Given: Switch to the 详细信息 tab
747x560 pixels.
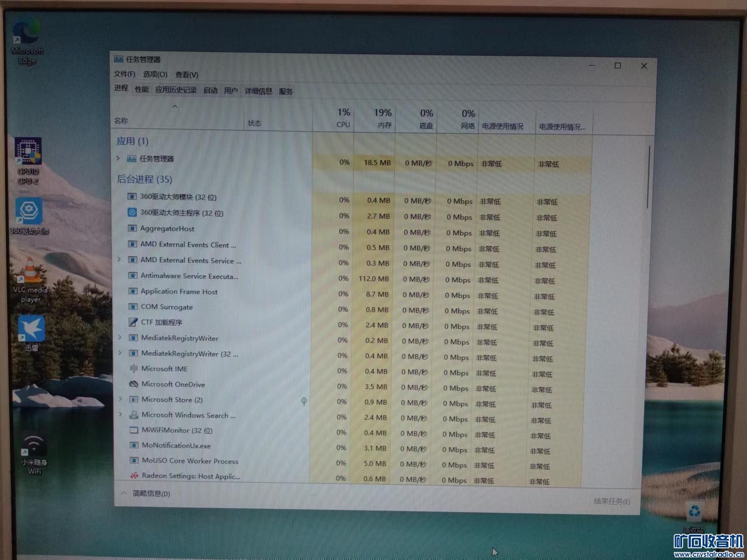Looking at the screenshot, I should [x=258, y=91].
